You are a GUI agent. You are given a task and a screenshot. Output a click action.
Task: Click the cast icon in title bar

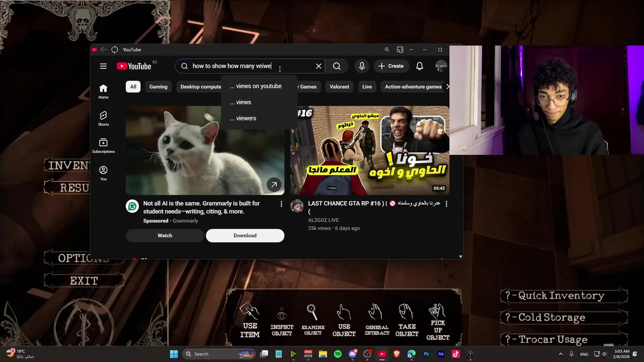(x=399, y=49)
